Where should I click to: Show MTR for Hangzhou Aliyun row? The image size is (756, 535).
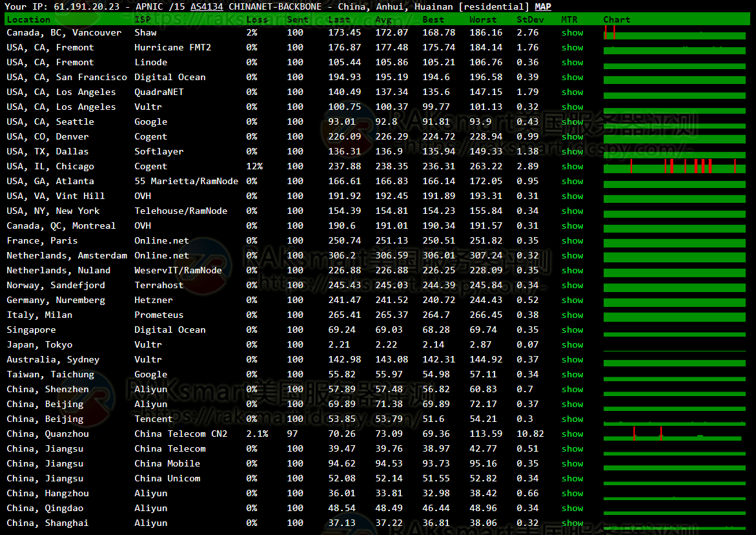click(572, 494)
